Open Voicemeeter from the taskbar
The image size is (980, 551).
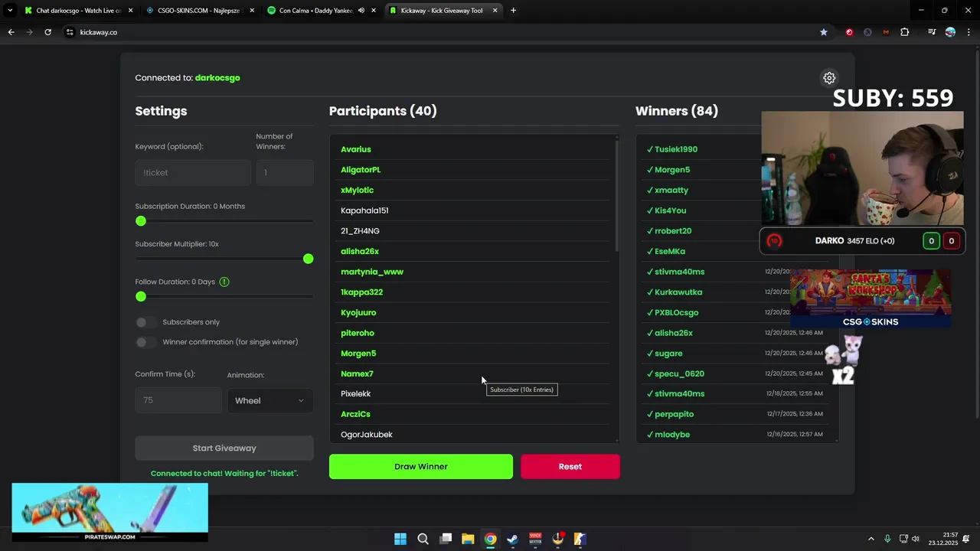pos(535,539)
